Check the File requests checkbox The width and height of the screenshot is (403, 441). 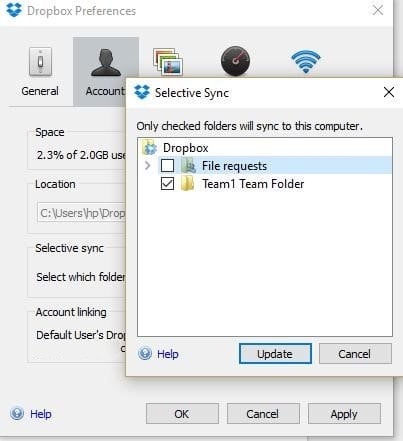tap(167, 165)
